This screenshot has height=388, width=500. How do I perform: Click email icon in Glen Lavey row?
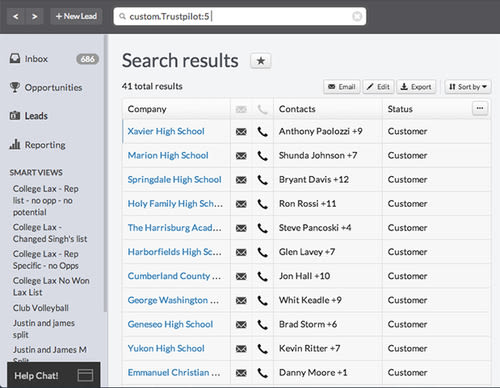[x=241, y=252]
